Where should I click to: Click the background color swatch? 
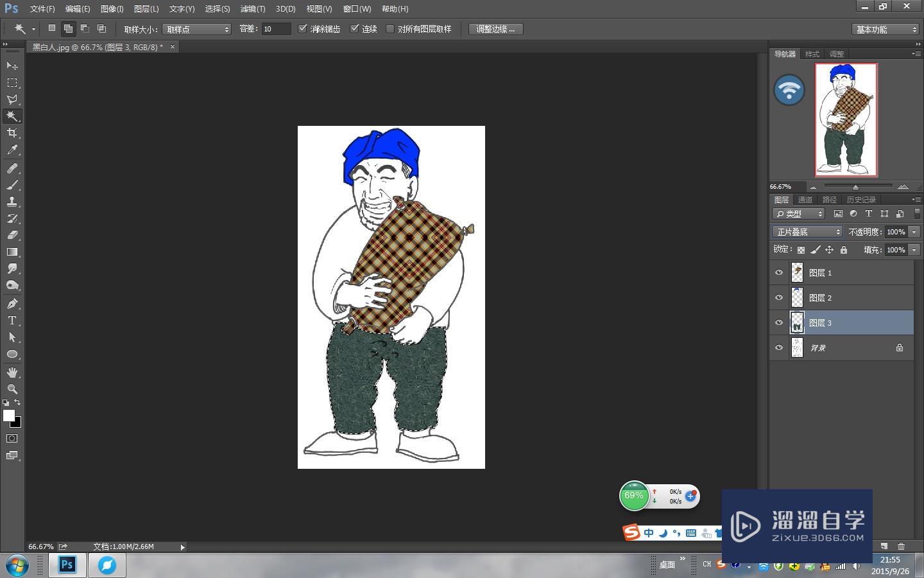[17, 423]
